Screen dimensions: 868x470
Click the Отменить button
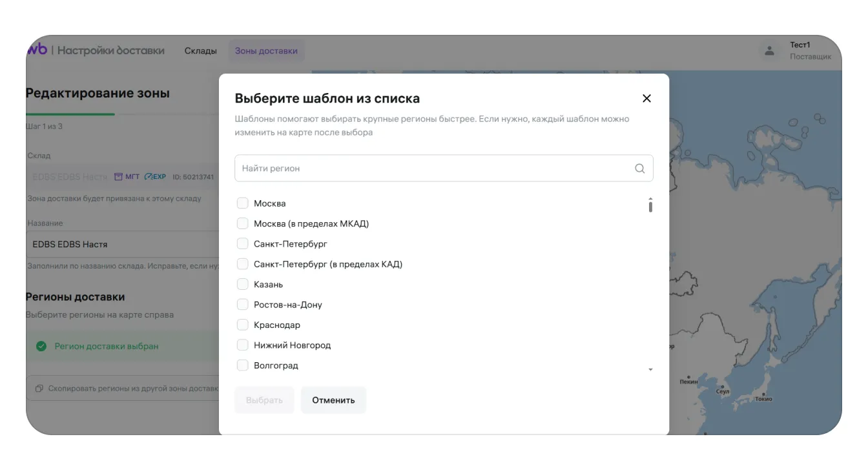click(x=333, y=400)
